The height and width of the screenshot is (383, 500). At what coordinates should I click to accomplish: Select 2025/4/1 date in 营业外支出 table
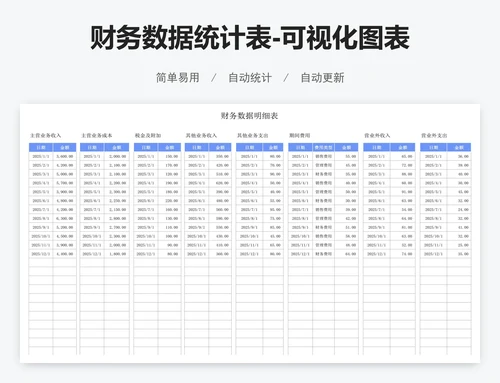434,183
